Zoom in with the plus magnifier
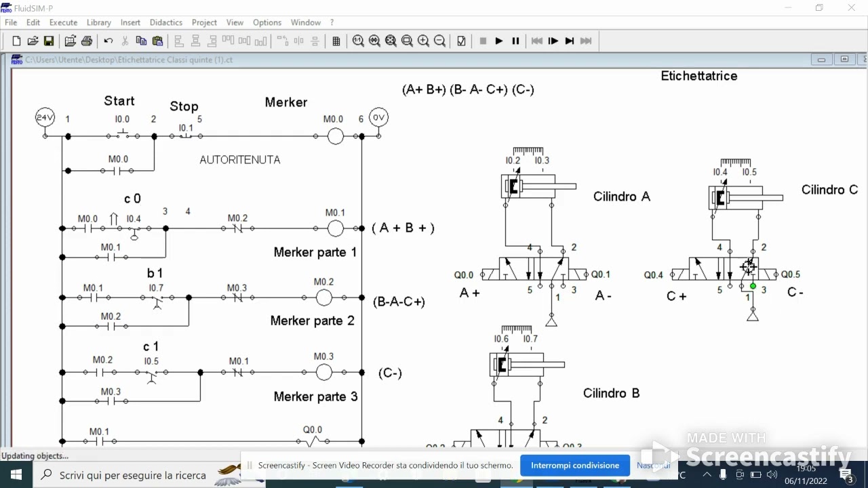The width and height of the screenshot is (868, 488). 423,41
